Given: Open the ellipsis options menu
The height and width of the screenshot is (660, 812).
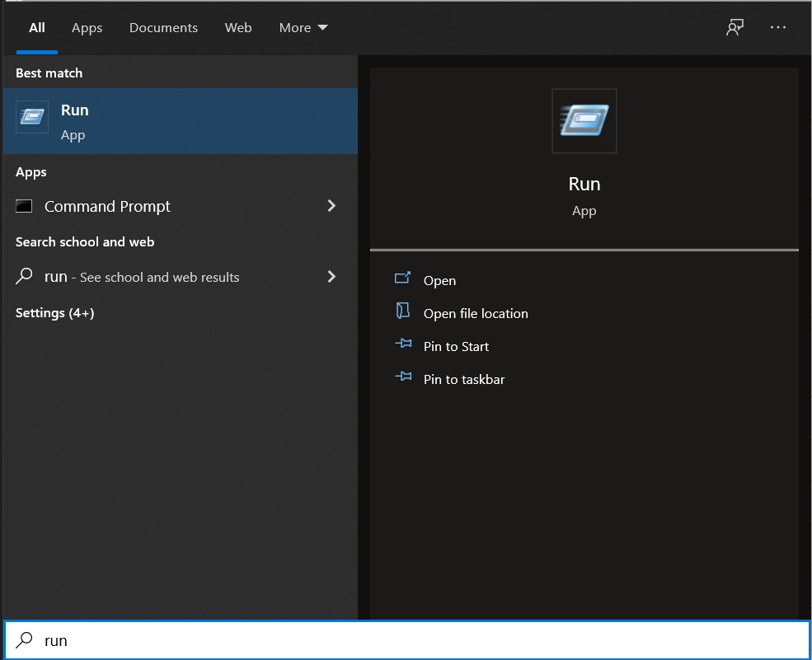Looking at the screenshot, I should tap(778, 28).
